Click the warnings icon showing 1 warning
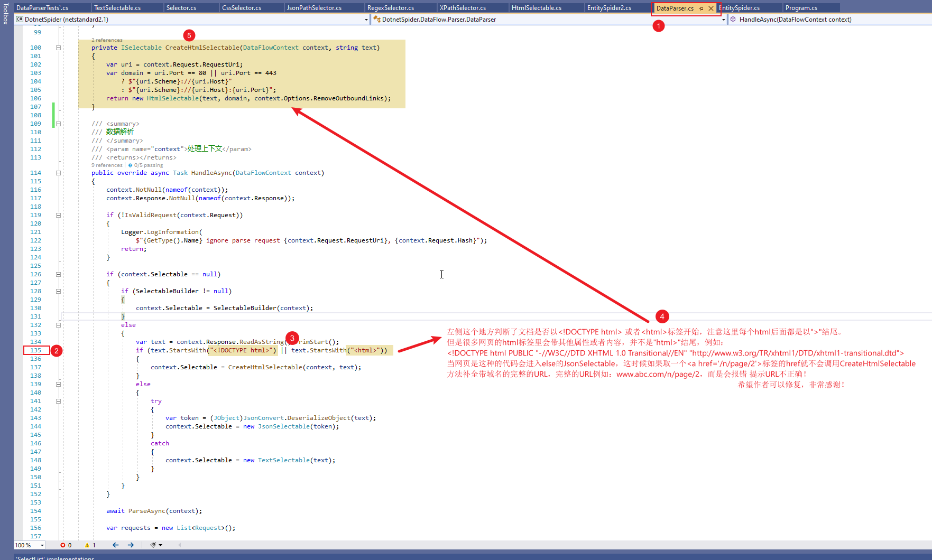This screenshot has height=560, width=932. click(87, 545)
